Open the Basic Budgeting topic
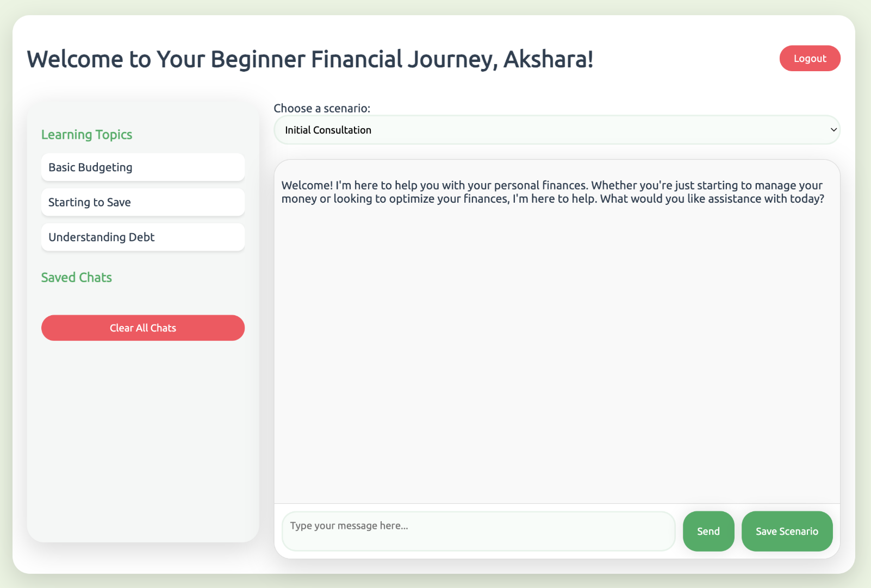Image resolution: width=871 pixels, height=588 pixels. (x=142, y=167)
